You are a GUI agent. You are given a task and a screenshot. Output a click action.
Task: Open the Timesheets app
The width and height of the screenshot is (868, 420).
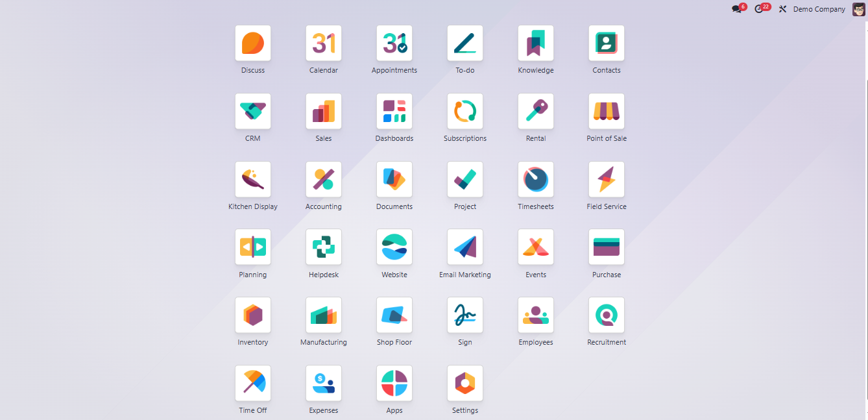[535, 179]
